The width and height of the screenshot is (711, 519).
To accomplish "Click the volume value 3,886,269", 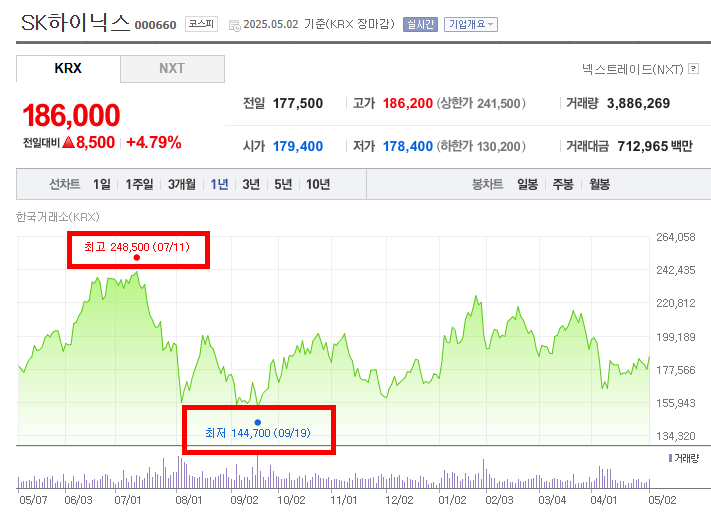I will point(638,103).
